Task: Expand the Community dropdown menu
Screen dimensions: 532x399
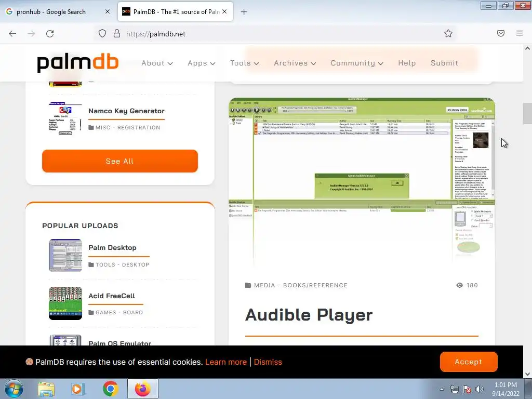Action: click(357, 63)
